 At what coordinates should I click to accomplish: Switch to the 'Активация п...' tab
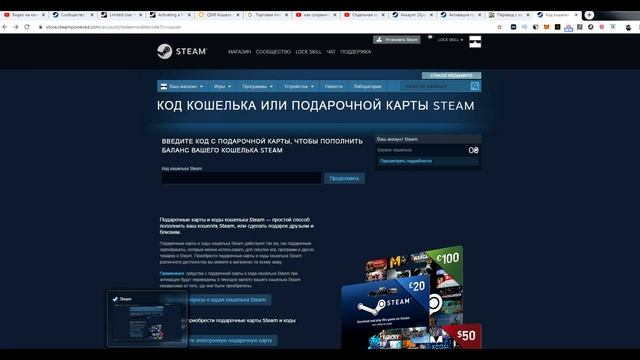tap(461, 15)
